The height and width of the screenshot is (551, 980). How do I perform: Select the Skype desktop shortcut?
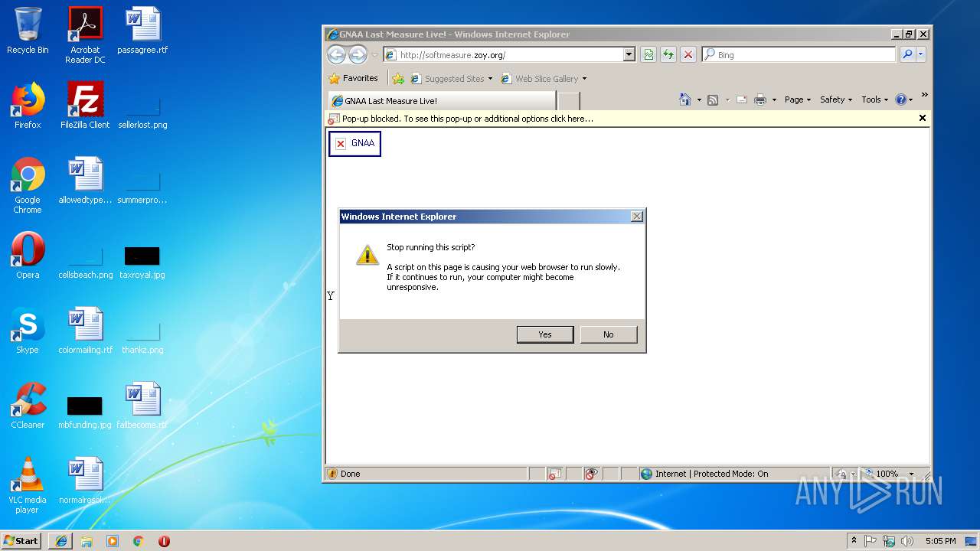(28, 331)
